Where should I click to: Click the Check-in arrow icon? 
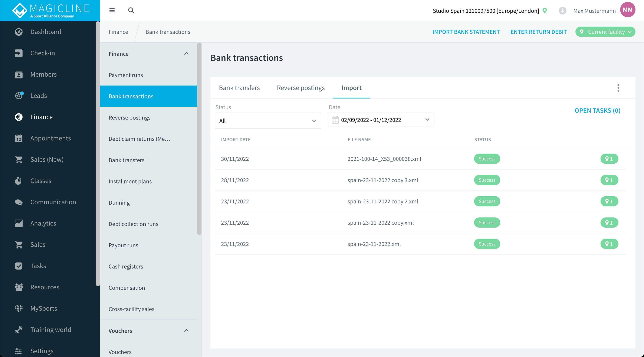click(x=19, y=53)
